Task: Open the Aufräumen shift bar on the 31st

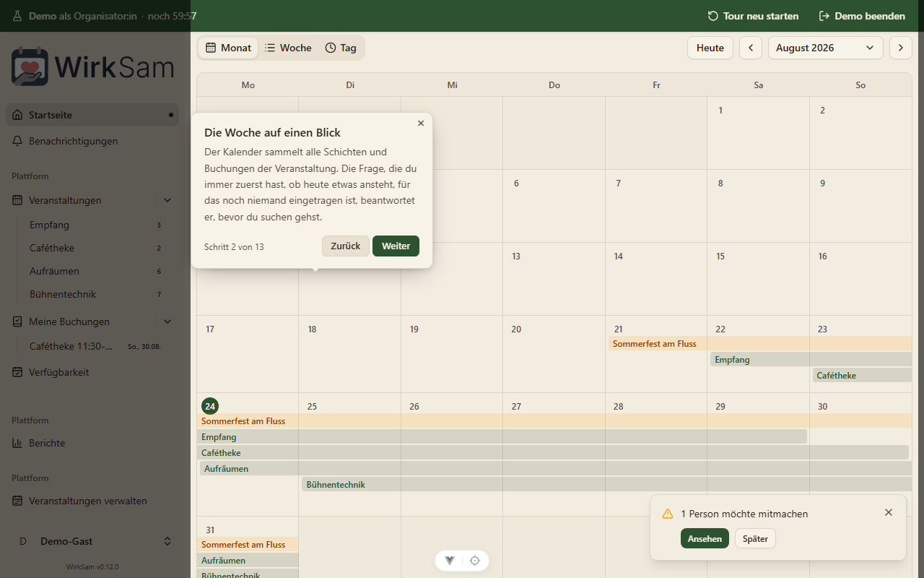Action: tap(248, 561)
